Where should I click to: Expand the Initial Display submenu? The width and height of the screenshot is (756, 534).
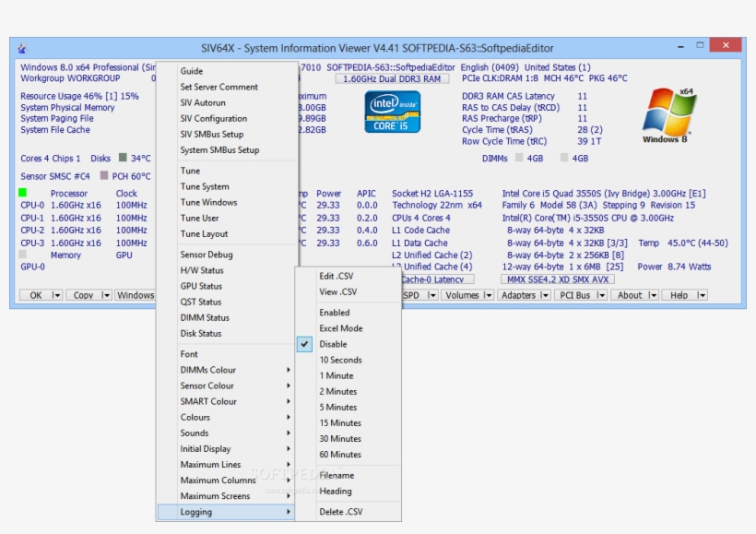[x=226, y=449]
